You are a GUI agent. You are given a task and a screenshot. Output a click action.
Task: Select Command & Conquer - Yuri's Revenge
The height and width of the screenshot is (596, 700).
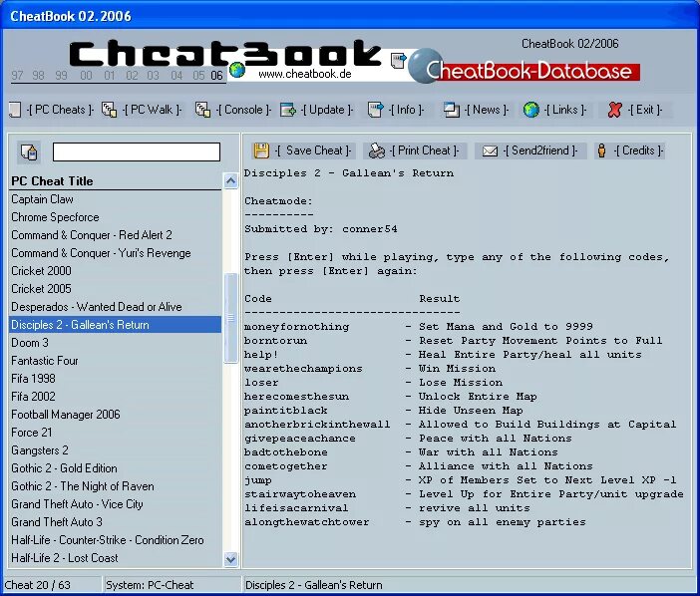pyautogui.click(x=116, y=253)
